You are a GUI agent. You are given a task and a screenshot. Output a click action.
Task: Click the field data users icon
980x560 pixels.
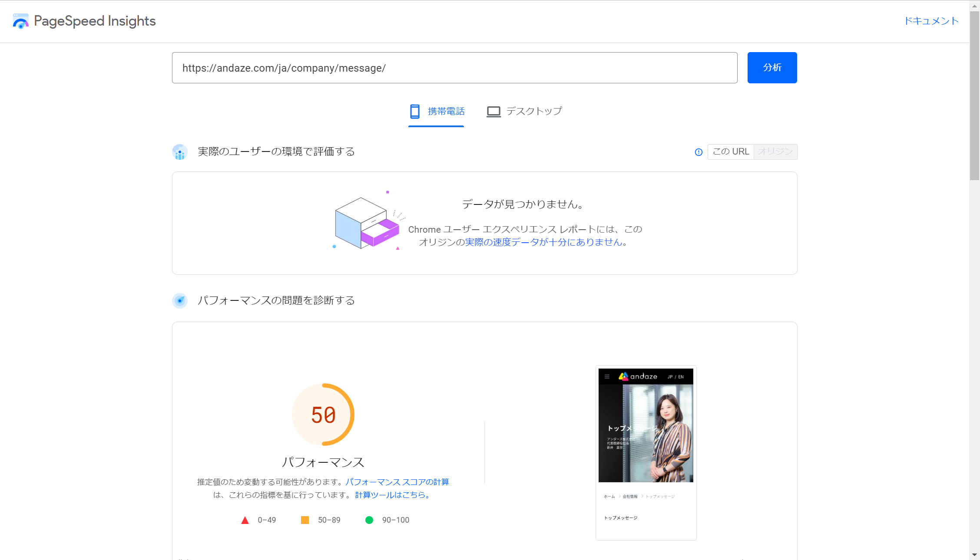[179, 152]
